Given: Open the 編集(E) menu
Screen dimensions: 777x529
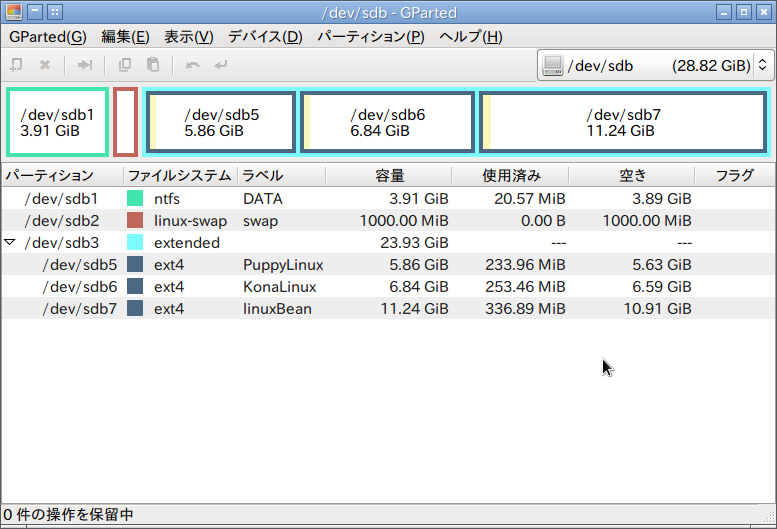Looking at the screenshot, I should click(x=125, y=37).
